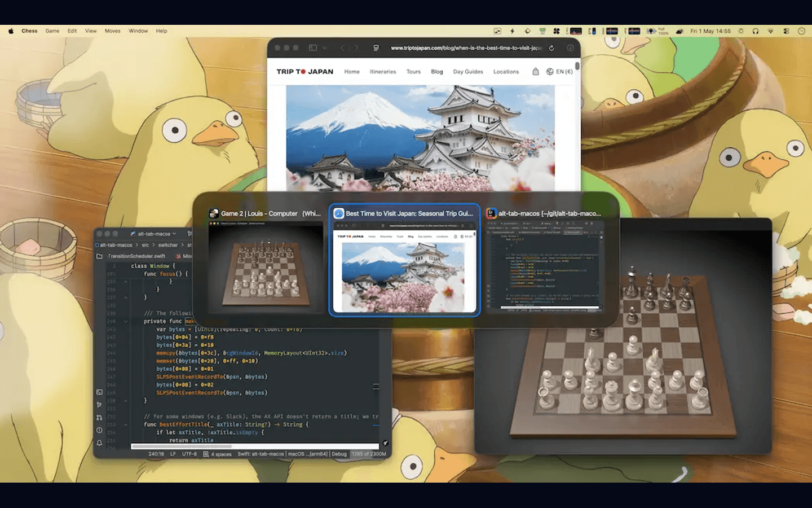This screenshot has width=812, height=508.
Task: Click the src breadcrumb in the IDE
Action: (145, 245)
